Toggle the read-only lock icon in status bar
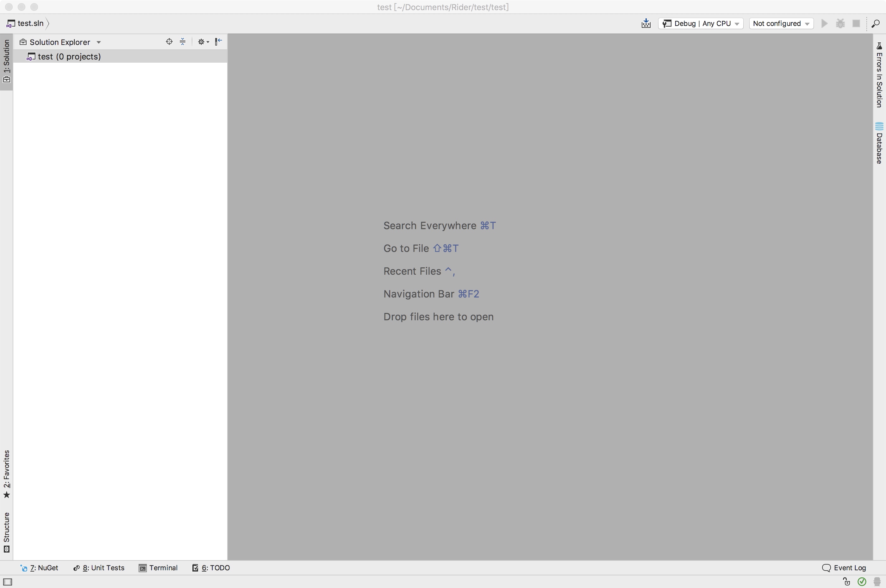This screenshot has height=588, width=886. point(847,582)
